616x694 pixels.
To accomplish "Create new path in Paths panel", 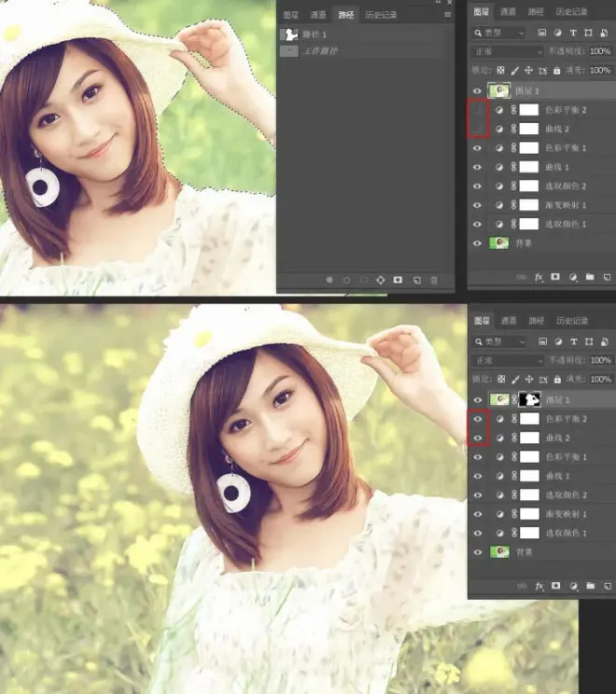I will (416, 280).
